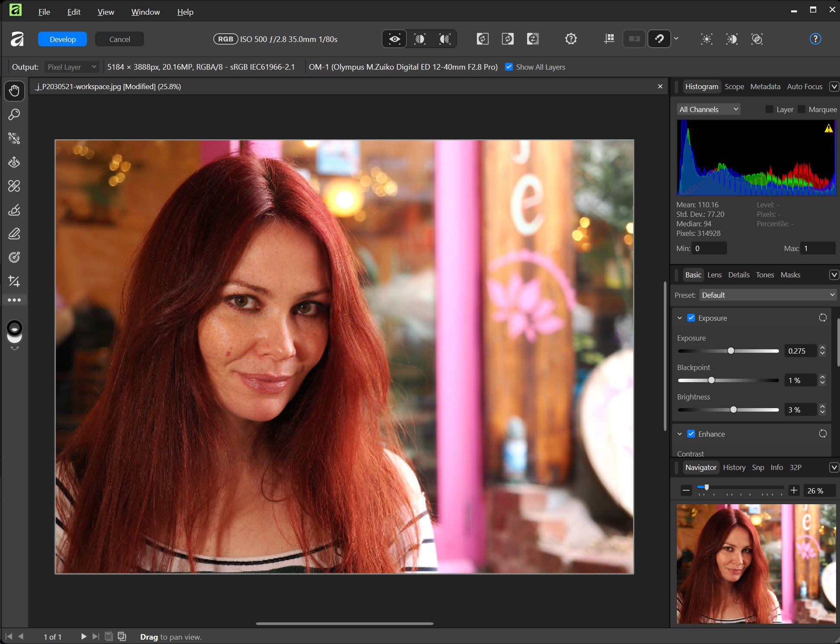Uncheck the Show All Layers checkbox

(x=509, y=67)
